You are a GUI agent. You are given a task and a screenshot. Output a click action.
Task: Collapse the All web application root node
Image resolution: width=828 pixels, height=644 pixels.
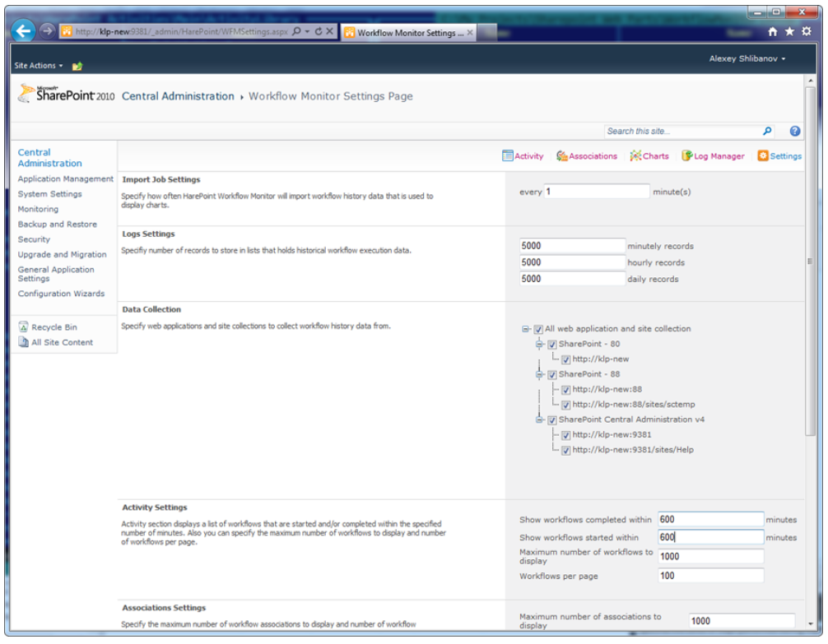pos(525,329)
